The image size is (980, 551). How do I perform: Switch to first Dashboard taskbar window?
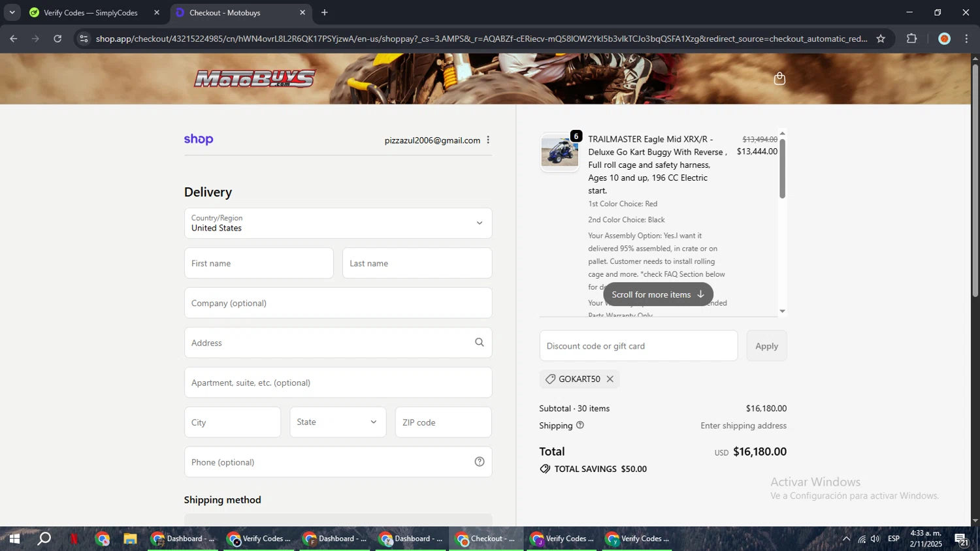coord(184,539)
